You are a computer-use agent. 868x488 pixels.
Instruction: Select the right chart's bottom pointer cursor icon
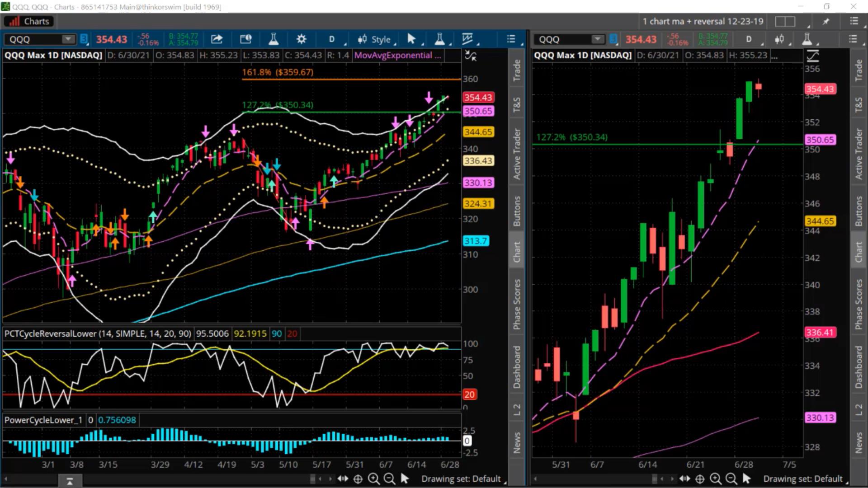click(746, 479)
